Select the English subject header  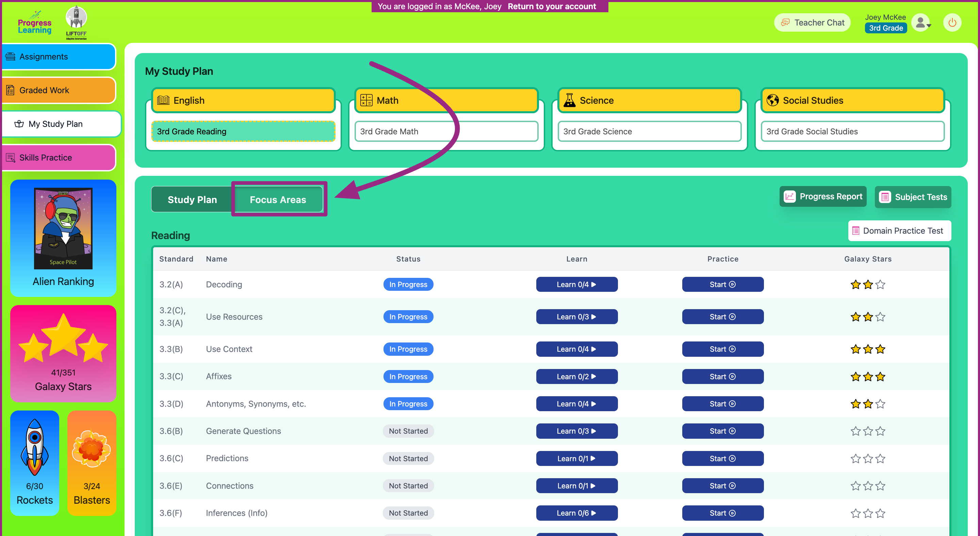243,100
